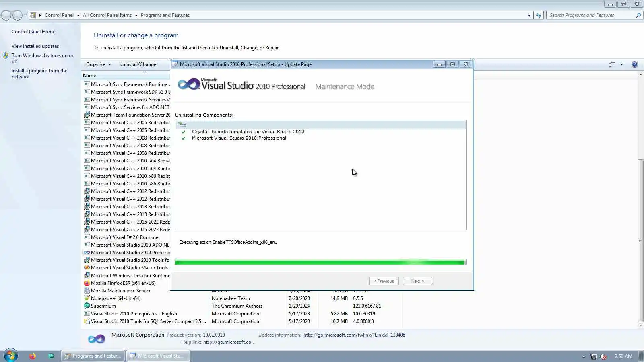Screen dimensions: 644x362
Task: Minimize the Visual Studio Setup dialog
Action: (x=439, y=64)
